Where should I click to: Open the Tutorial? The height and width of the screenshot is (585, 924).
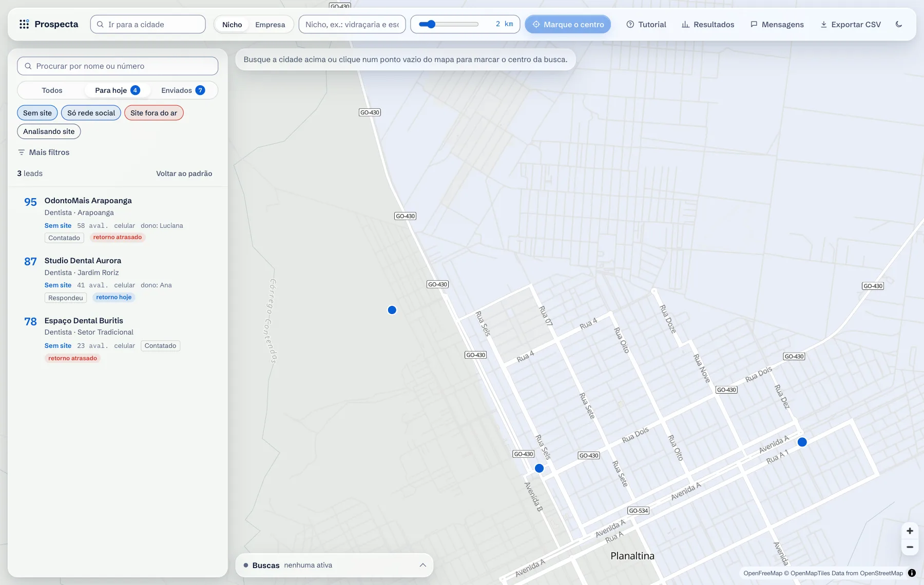[x=646, y=24]
